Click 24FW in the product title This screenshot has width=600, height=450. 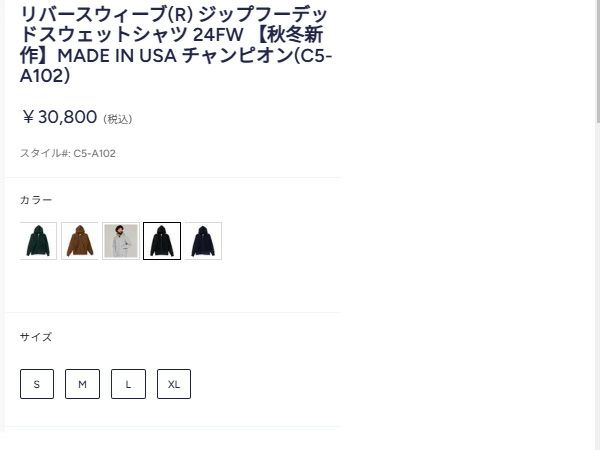218,35
